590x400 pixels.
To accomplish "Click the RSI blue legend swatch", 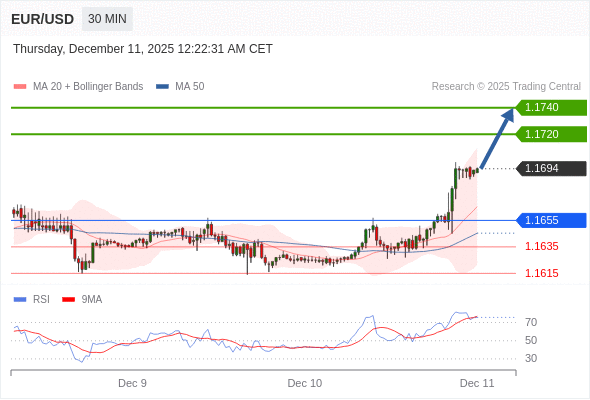I will coord(20,300).
